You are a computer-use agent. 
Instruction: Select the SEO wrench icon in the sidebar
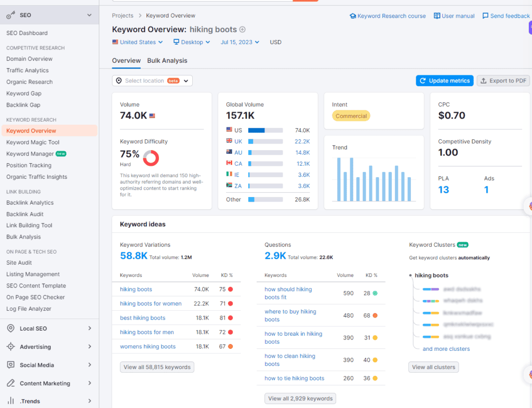11,15
